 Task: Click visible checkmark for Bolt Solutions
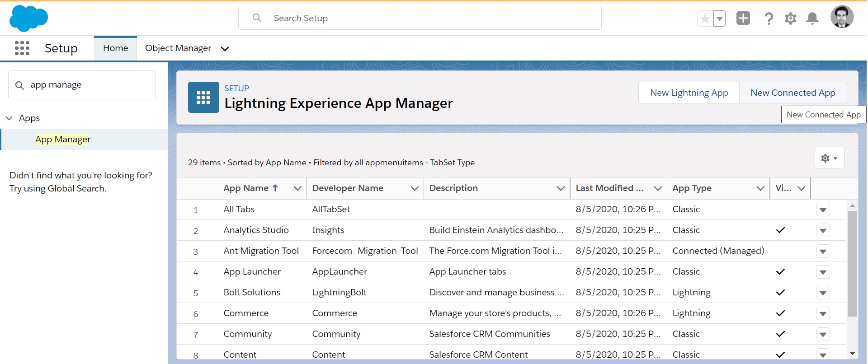point(780,293)
